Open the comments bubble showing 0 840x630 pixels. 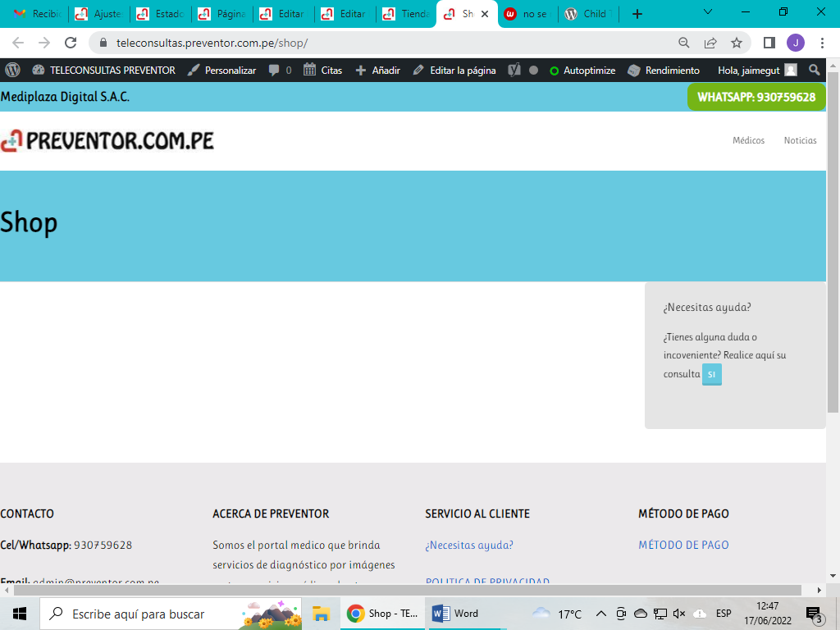[x=281, y=71]
